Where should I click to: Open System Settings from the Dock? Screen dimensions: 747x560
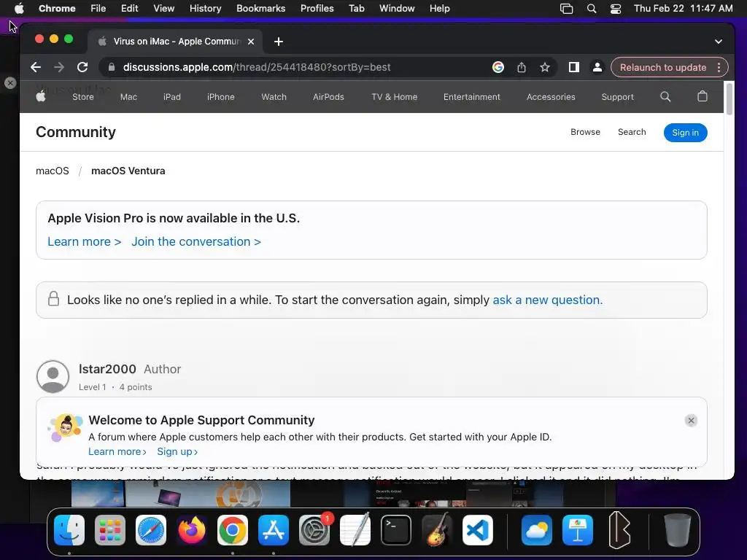(x=314, y=530)
